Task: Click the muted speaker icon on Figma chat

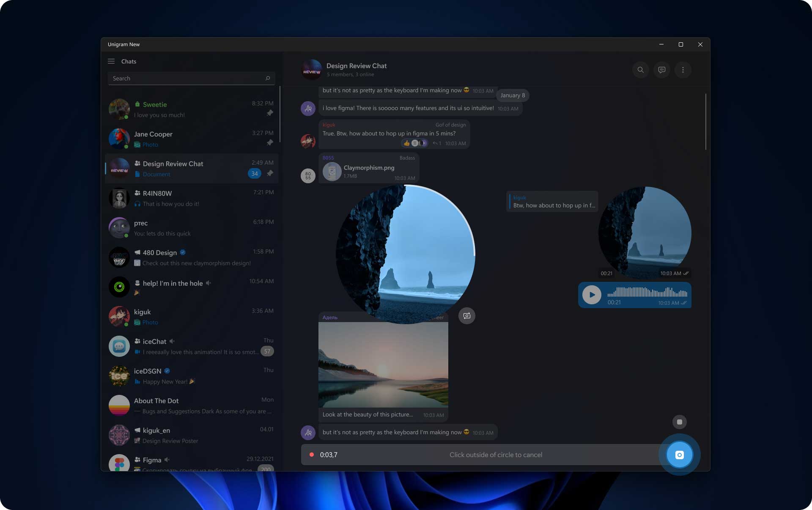Action: pyautogui.click(x=167, y=460)
